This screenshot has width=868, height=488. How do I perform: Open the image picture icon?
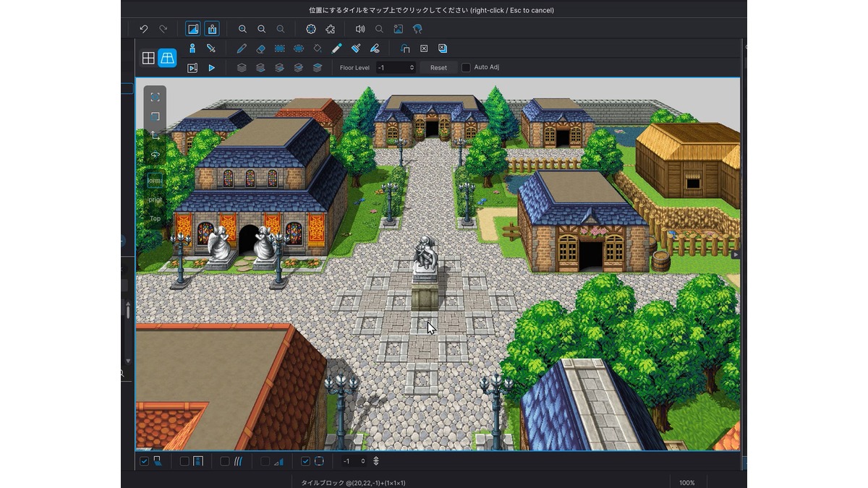pyautogui.click(x=399, y=29)
